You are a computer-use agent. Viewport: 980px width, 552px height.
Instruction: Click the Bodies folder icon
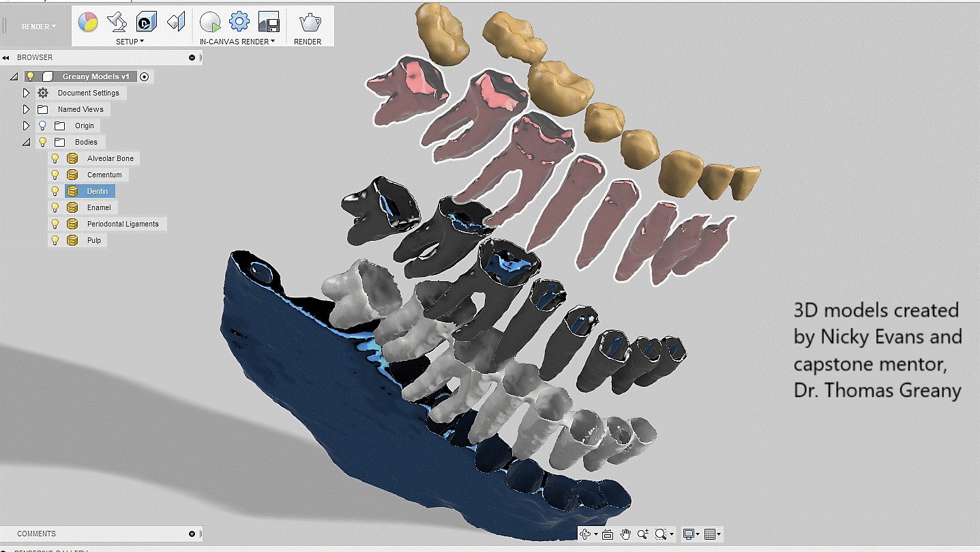[x=59, y=142]
